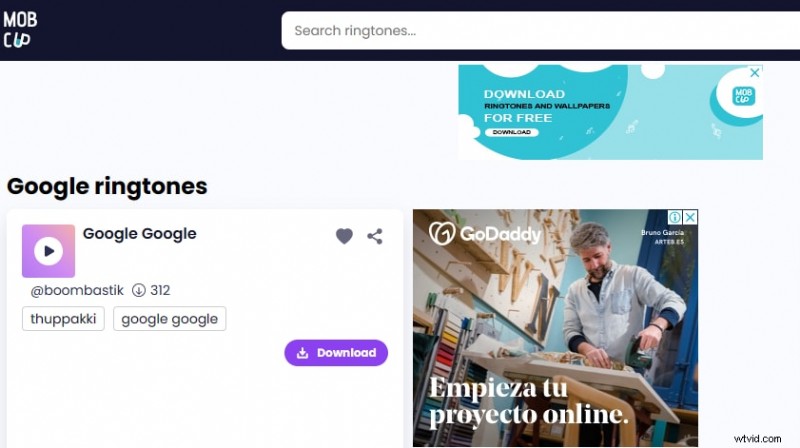The height and width of the screenshot is (448, 800).
Task: Open the google google tag
Action: click(169, 319)
